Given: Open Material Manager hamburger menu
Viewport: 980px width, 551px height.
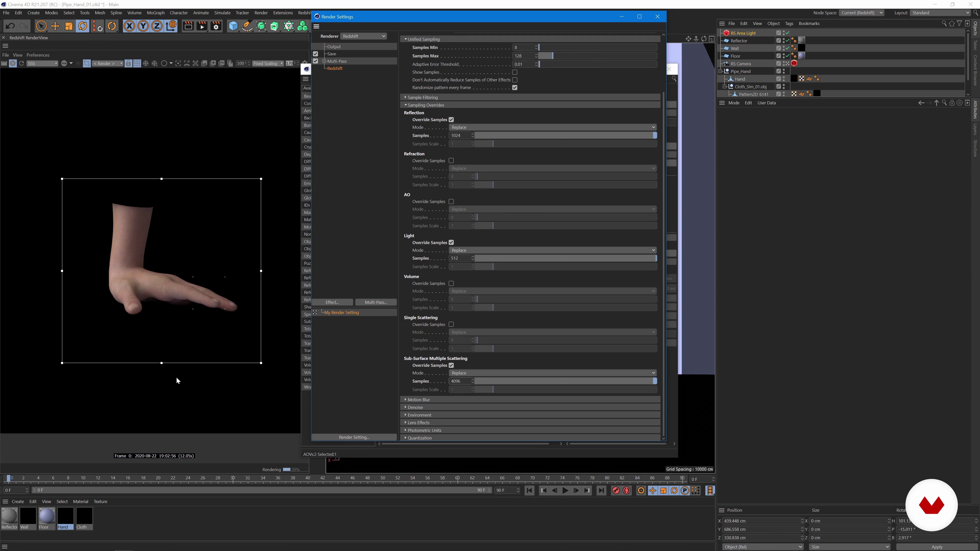Looking at the screenshot, I should pos(5,502).
